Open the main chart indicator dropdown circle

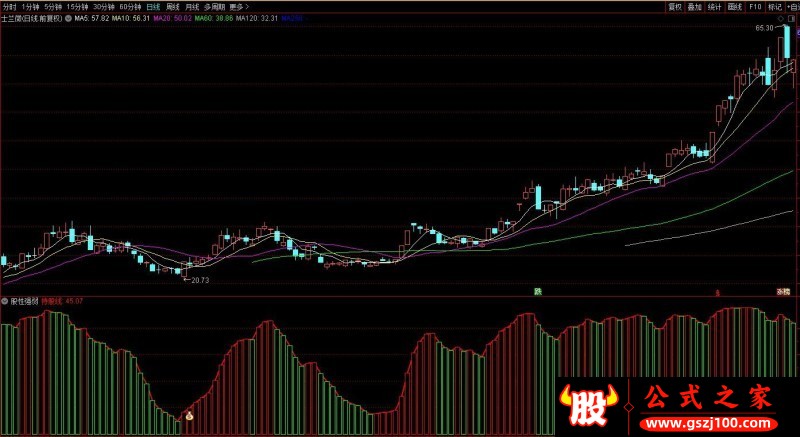(x=68, y=18)
